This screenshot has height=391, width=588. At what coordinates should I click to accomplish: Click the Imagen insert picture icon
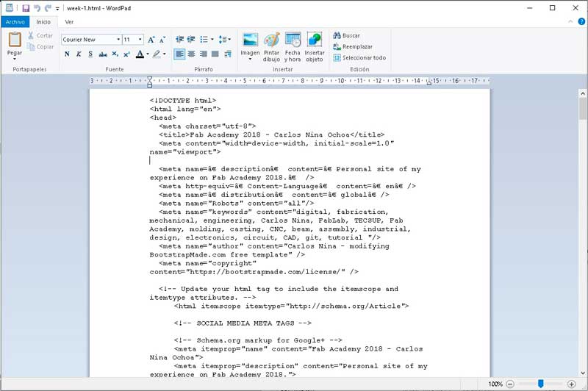pos(250,40)
